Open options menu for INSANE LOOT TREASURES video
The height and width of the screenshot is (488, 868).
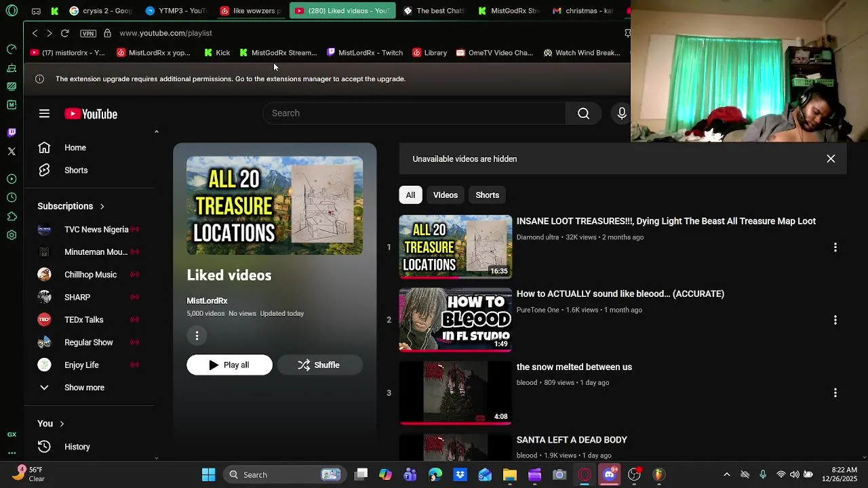coord(835,247)
